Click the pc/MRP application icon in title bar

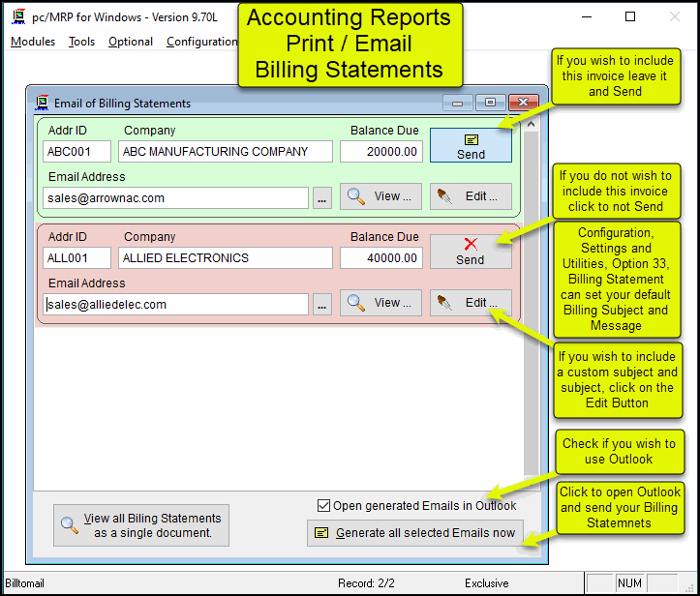pyautogui.click(x=17, y=16)
